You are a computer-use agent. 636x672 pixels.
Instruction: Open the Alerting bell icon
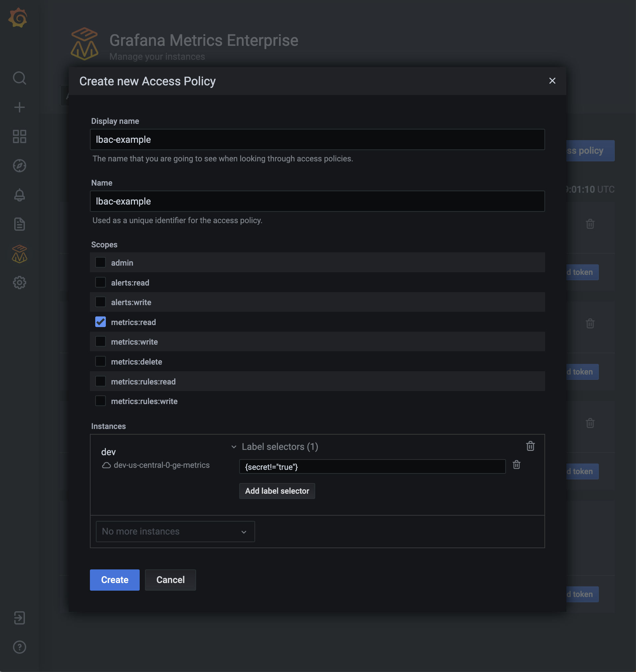19,195
